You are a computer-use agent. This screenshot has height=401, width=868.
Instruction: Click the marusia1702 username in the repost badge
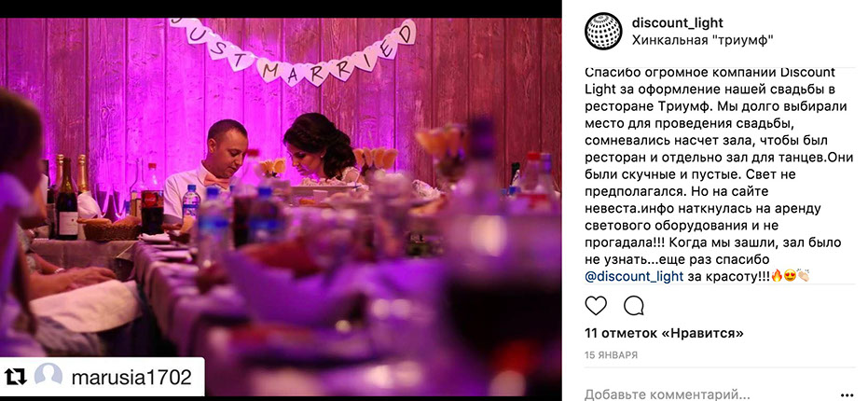click(131, 377)
